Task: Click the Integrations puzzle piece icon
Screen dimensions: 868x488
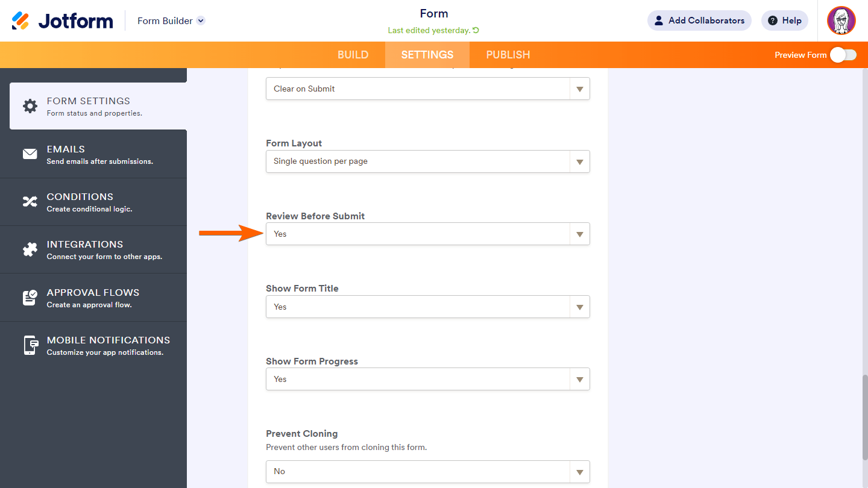Action: [x=30, y=249]
